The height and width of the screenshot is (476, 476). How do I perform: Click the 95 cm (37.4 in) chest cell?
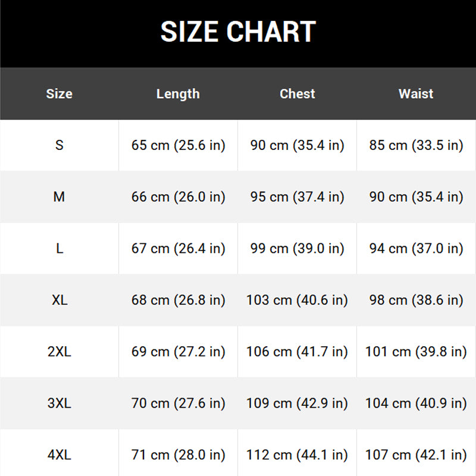click(x=297, y=197)
